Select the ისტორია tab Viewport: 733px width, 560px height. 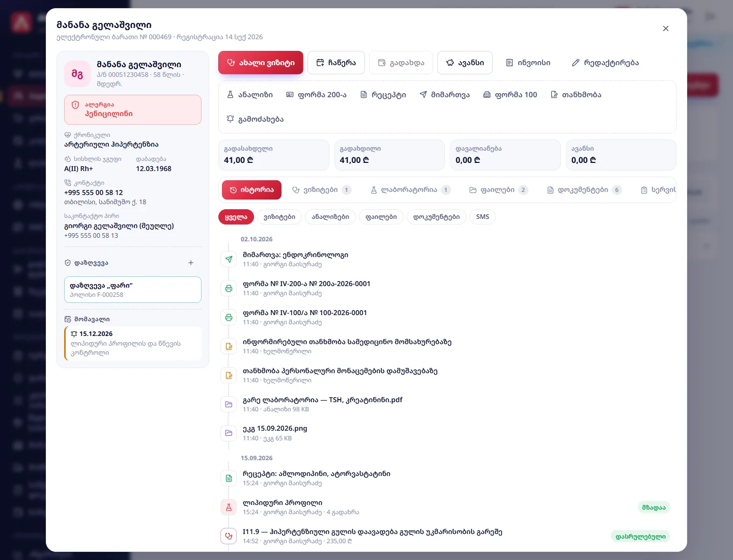251,190
